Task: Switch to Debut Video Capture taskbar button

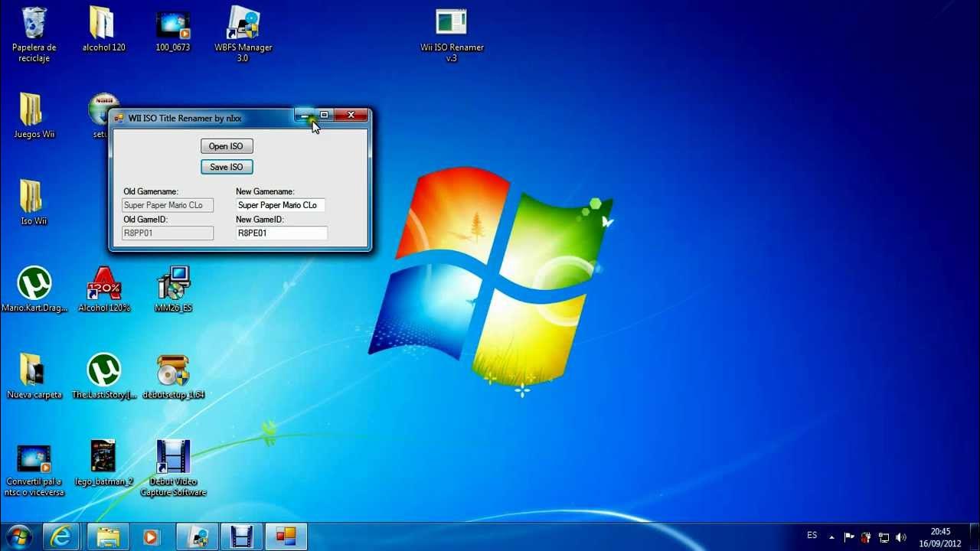Action: (x=242, y=537)
